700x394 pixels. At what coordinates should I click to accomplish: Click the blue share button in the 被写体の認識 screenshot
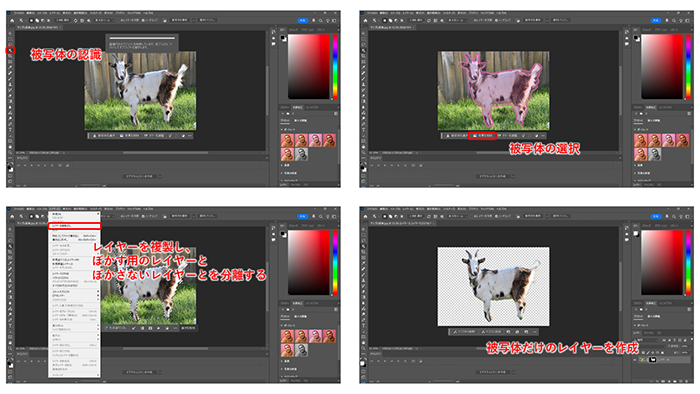click(302, 21)
